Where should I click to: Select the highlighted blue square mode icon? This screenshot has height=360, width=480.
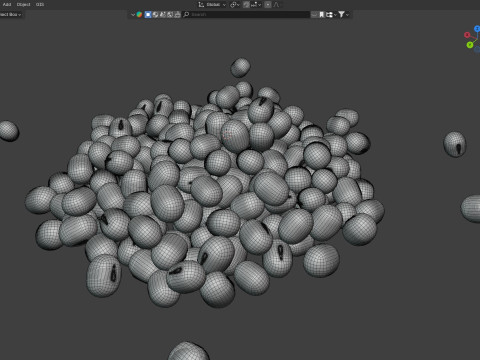[x=148, y=15]
